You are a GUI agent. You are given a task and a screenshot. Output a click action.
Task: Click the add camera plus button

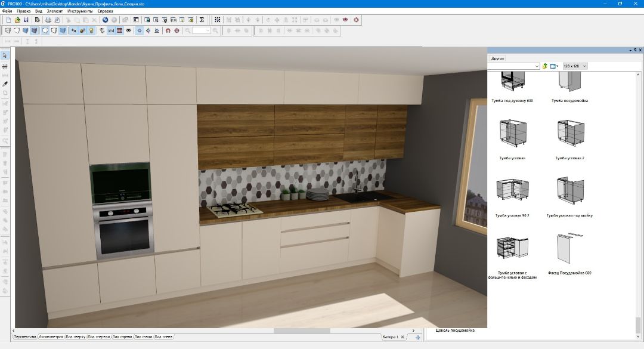click(x=417, y=338)
